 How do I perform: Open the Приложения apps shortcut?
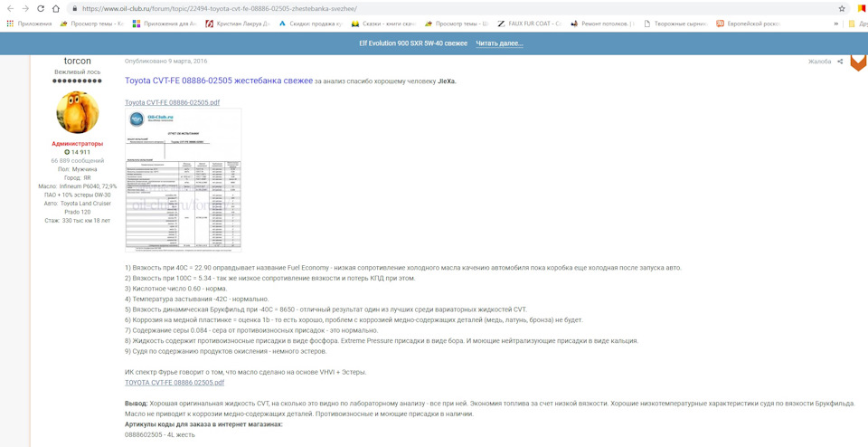[x=29, y=24]
